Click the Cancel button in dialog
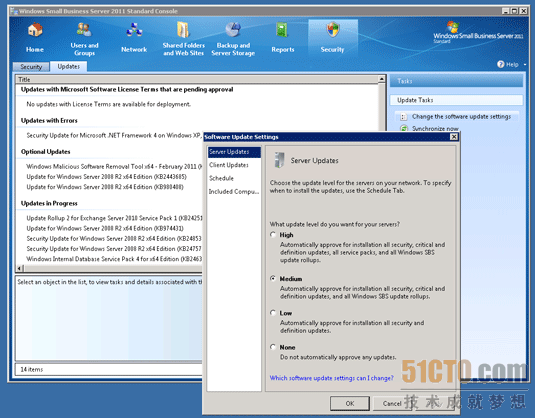The height and width of the screenshot is (418, 535). [x=392, y=403]
